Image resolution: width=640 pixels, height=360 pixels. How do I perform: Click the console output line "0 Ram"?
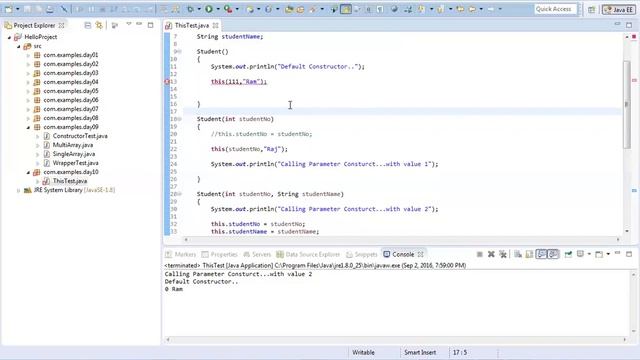pos(173,289)
